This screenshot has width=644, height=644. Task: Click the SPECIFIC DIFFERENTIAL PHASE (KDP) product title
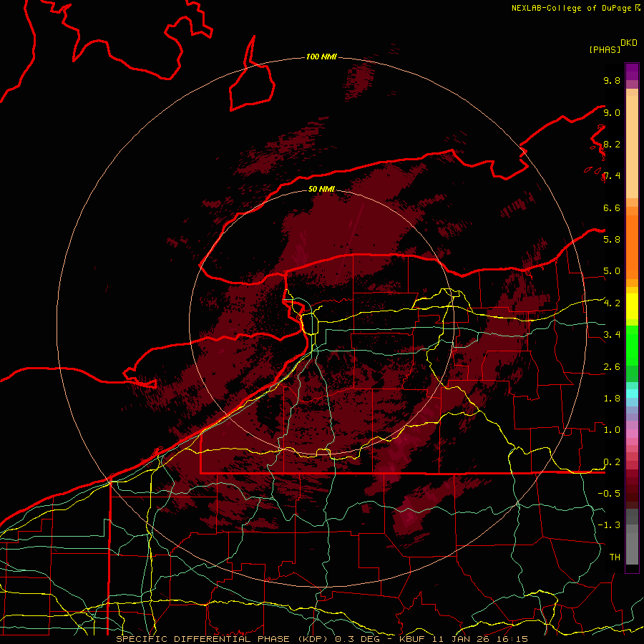(225, 639)
